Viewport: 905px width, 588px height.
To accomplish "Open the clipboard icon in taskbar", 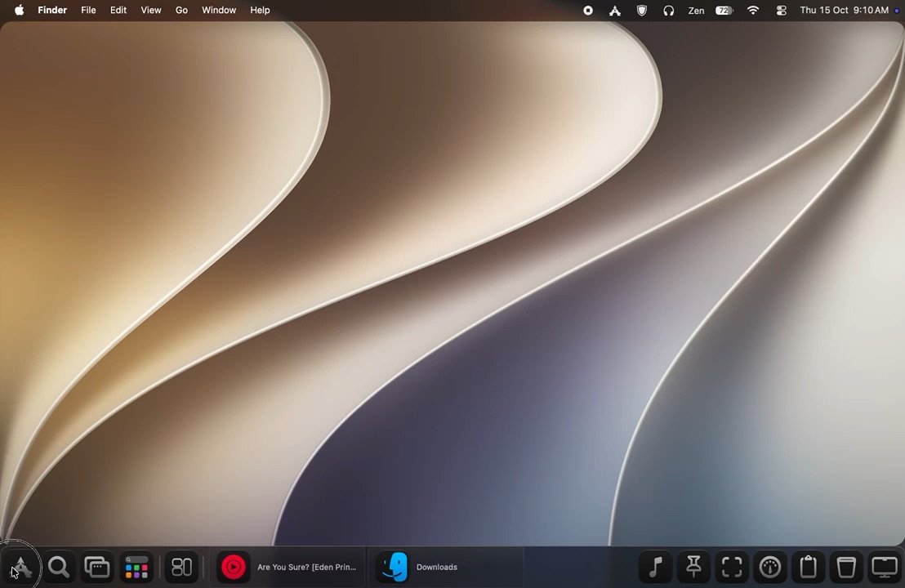I will [808, 568].
